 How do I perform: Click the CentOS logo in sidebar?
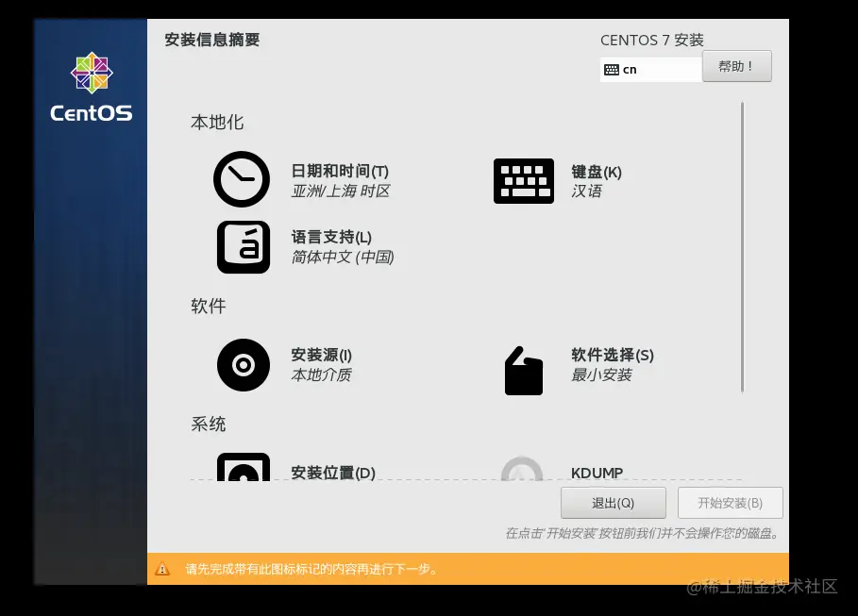click(x=92, y=87)
